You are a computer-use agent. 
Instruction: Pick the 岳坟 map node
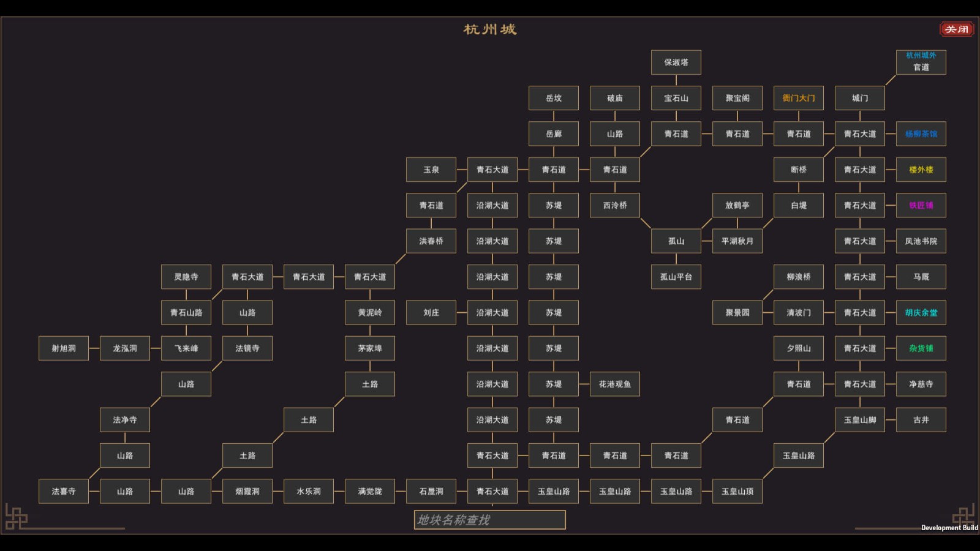tap(554, 98)
